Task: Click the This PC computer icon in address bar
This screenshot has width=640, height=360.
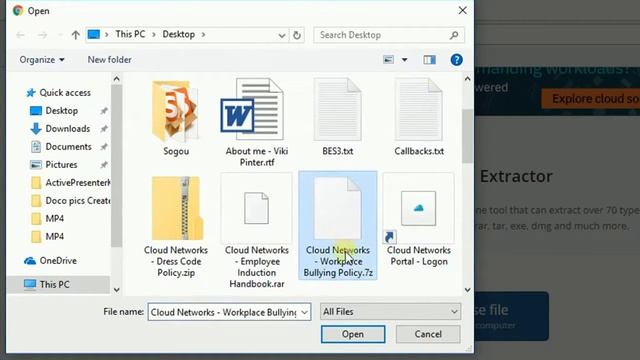Action: (94, 35)
